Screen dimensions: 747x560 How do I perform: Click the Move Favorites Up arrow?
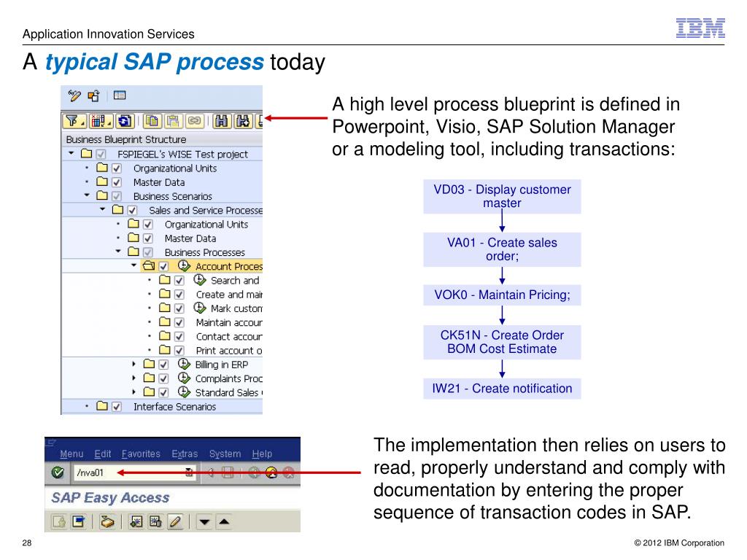224,522
